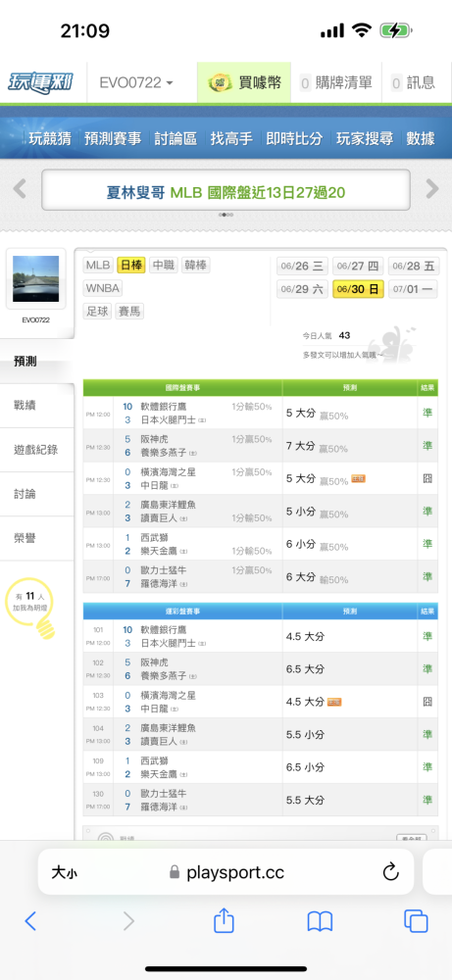Select the MLB league filter
This screenshot has width=452, height=980.
point(98,265)
